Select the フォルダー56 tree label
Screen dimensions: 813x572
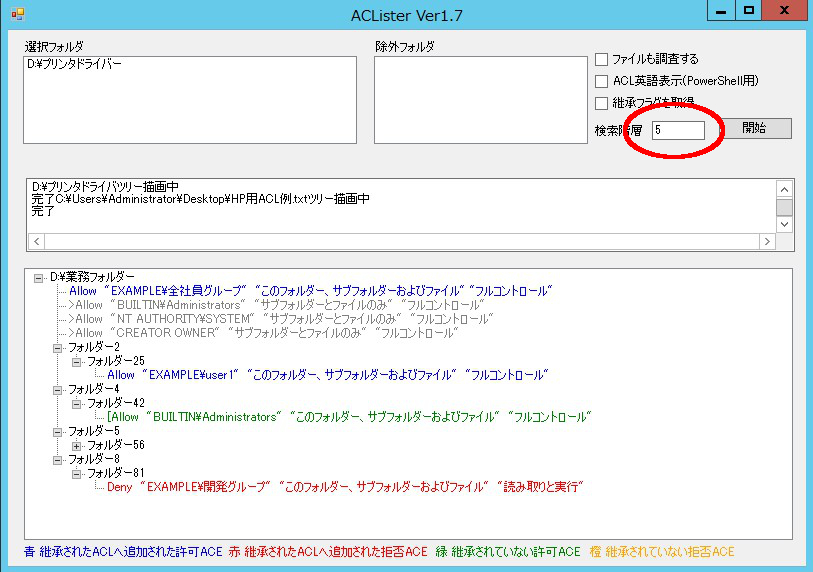tap(116, 445)
